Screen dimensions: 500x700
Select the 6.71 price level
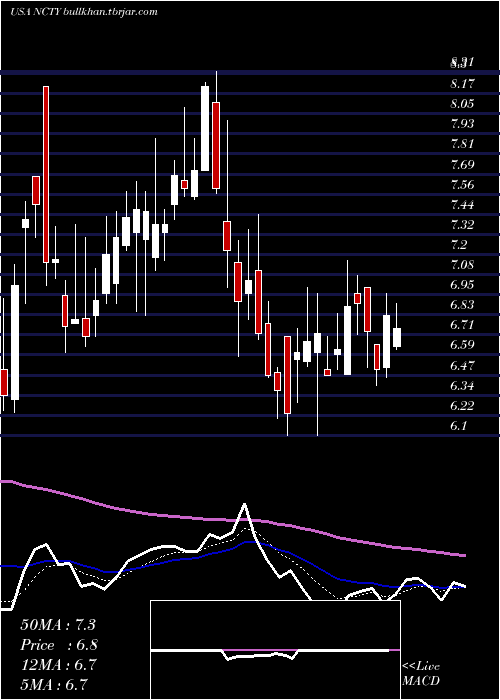click(462, 325)
